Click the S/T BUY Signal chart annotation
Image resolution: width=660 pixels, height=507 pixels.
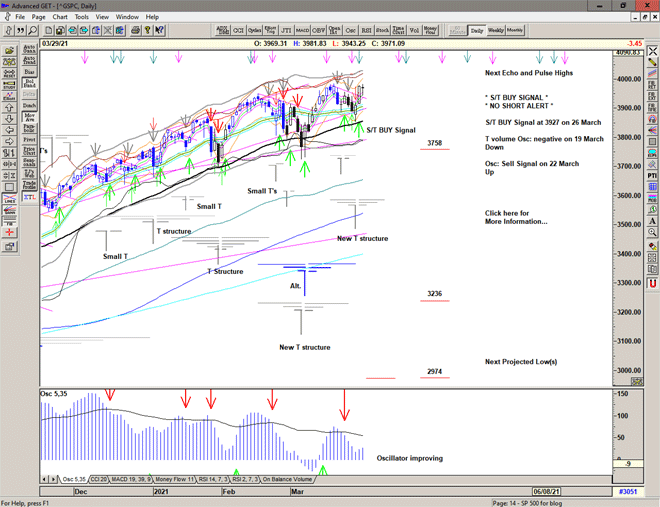[x=390, y=130]
